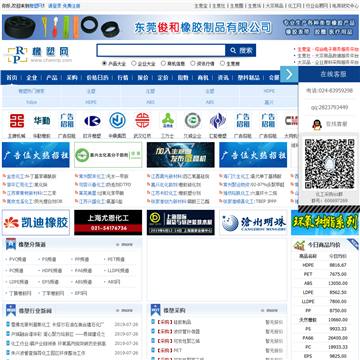Click the 华勤 company logo
Image resolution: width=360 pixels, height=360 pixels.
42,121
